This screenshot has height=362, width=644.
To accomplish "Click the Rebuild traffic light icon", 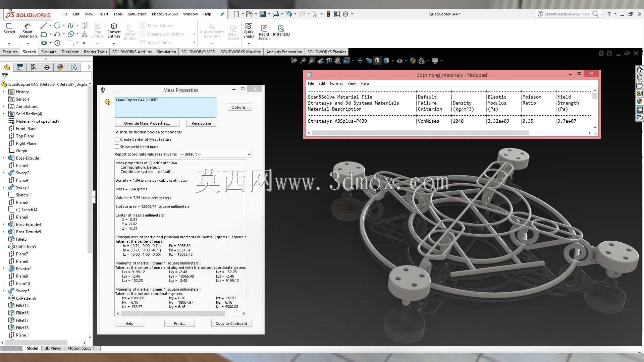I will click(328, 14).
